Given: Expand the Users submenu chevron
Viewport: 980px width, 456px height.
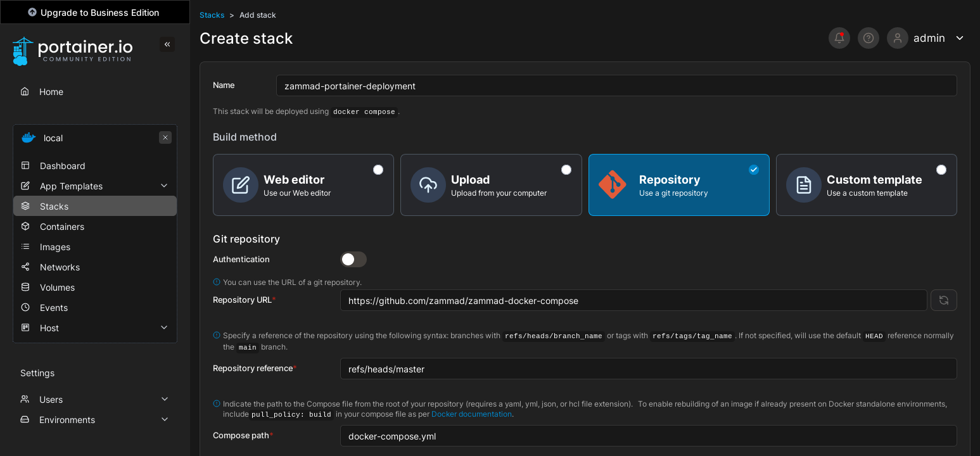Looking at the screenshot, I should (165, 399).
